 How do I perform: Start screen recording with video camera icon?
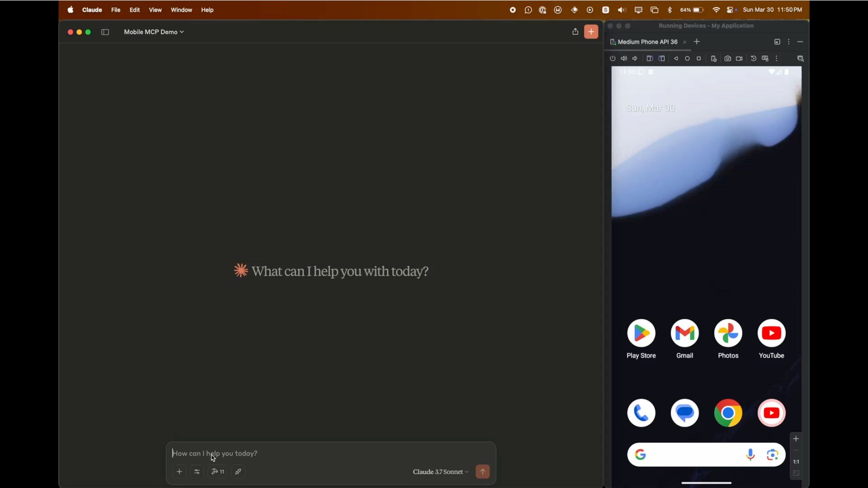(x=739, y=59)
